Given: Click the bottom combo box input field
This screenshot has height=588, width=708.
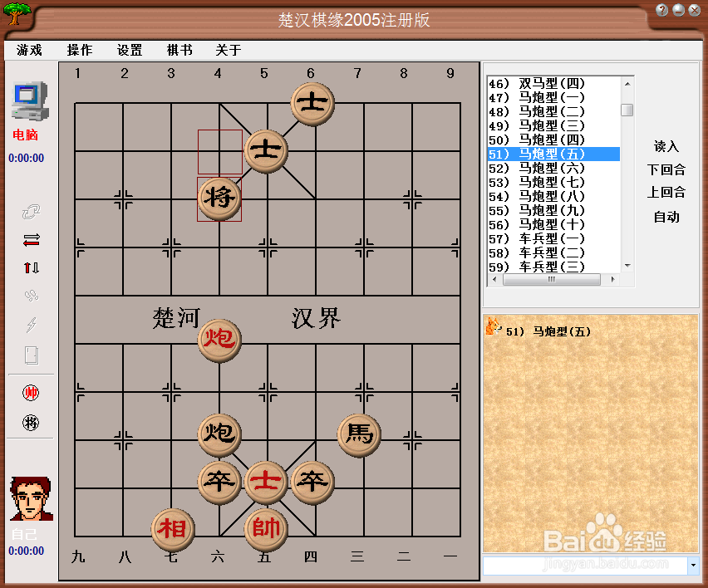Looking at the screenshot, I should click(585, 566).
